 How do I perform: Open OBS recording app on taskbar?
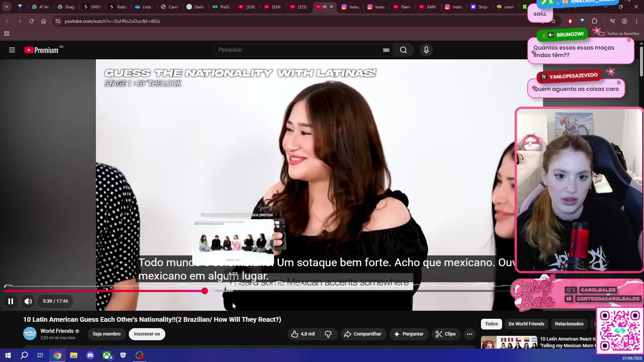point(139,355)
